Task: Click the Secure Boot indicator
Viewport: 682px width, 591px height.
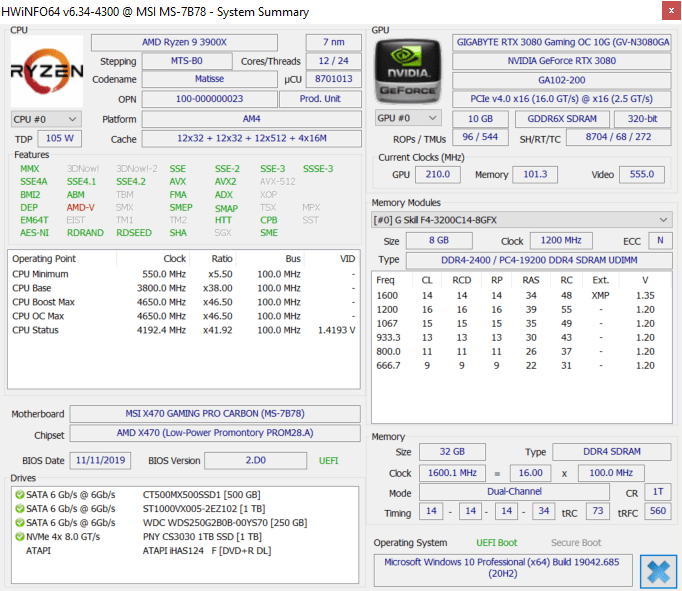Action: point(576,543)
